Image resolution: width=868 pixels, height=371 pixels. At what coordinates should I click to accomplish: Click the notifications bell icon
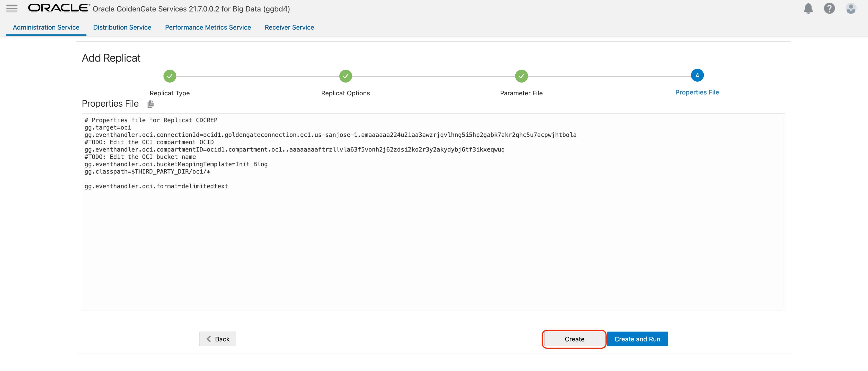808,8
